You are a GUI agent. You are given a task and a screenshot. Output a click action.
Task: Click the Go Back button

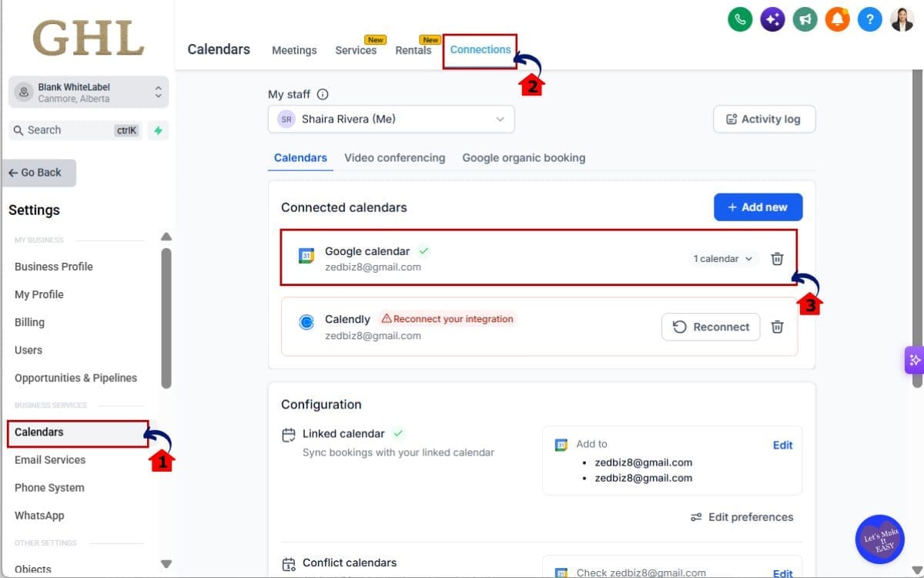click(x=38, y=173)
